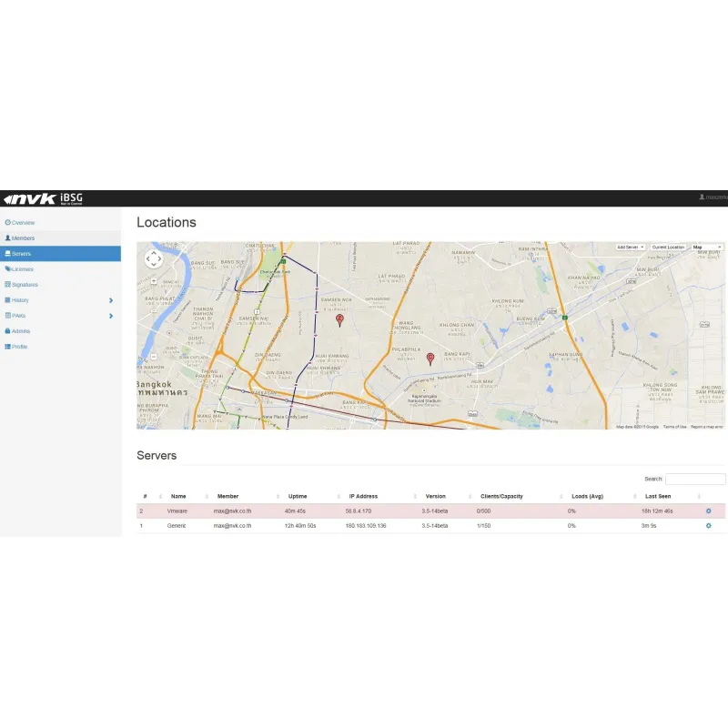Viewport: 728px width, 728px height.
Task: Click the NVK iBSG logo
Action: tap(44, 199)
